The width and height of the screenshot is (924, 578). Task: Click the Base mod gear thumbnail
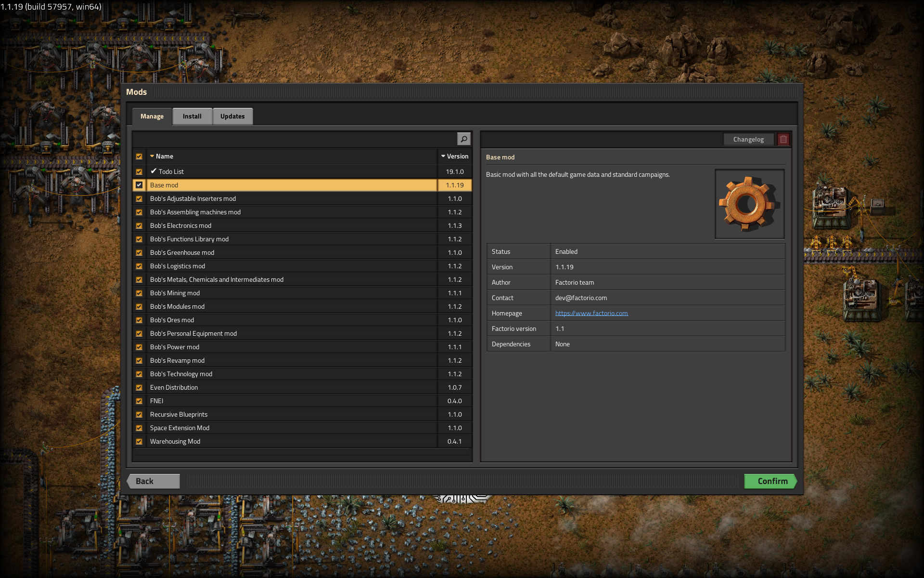tap(749, 204)
